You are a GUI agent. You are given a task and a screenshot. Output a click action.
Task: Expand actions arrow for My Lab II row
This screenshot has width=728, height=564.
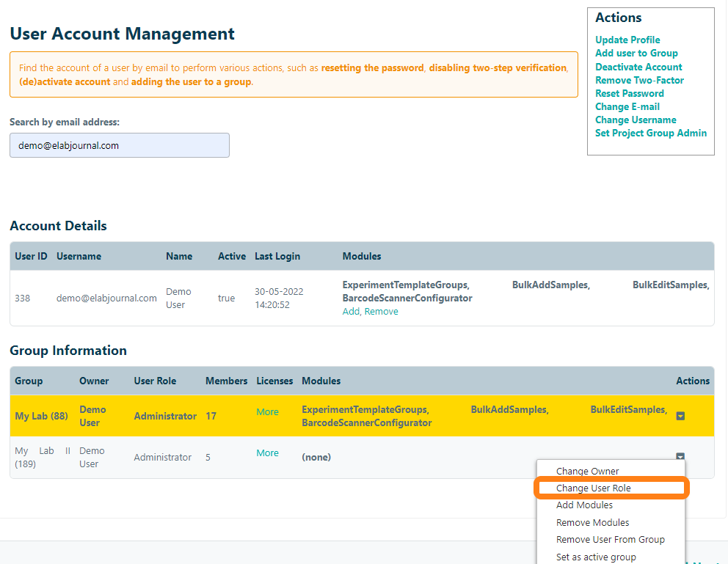pos(680,457)
